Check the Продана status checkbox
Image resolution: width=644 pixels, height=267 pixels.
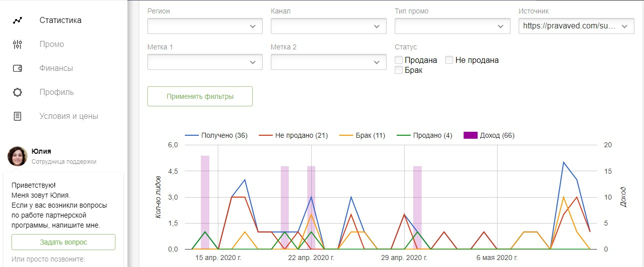tap(399, 60)
